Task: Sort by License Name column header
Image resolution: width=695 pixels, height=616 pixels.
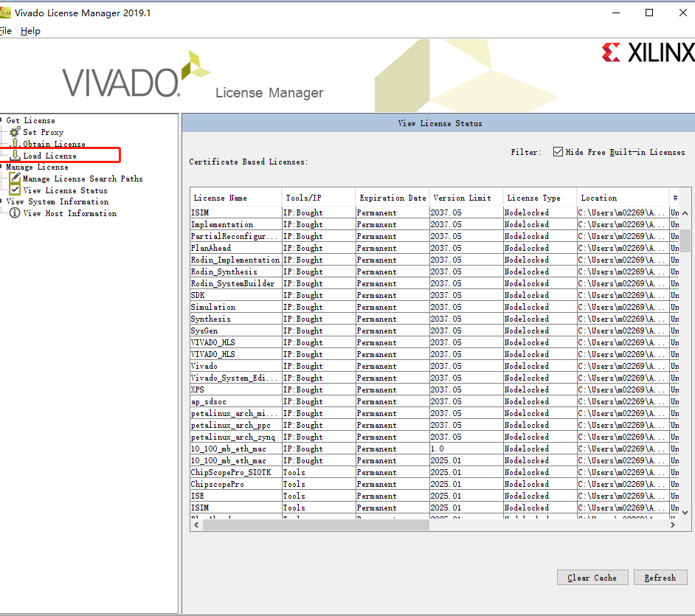Action: click(236, 198)
